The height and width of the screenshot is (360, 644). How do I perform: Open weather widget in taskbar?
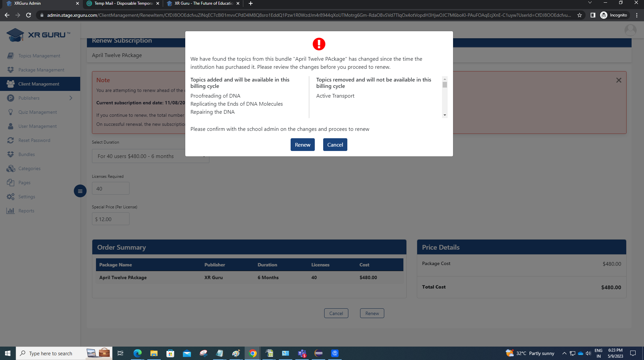tap(530, 353)
